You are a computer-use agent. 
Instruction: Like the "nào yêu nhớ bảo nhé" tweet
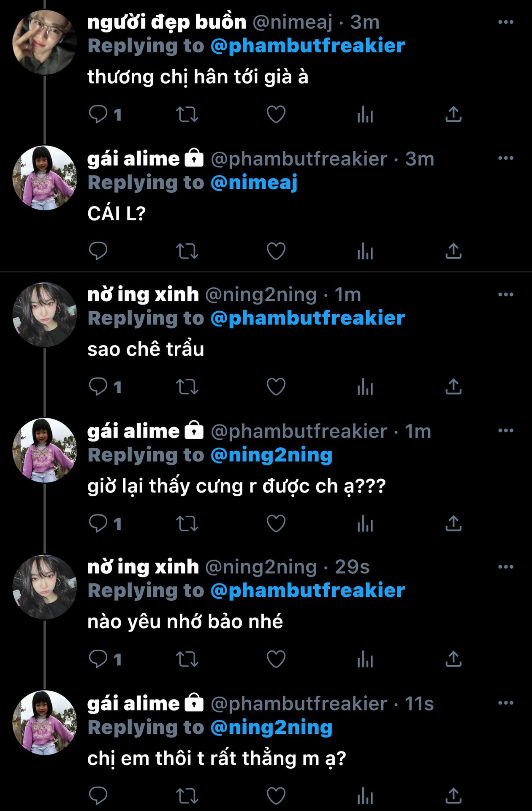click(276, 659)
